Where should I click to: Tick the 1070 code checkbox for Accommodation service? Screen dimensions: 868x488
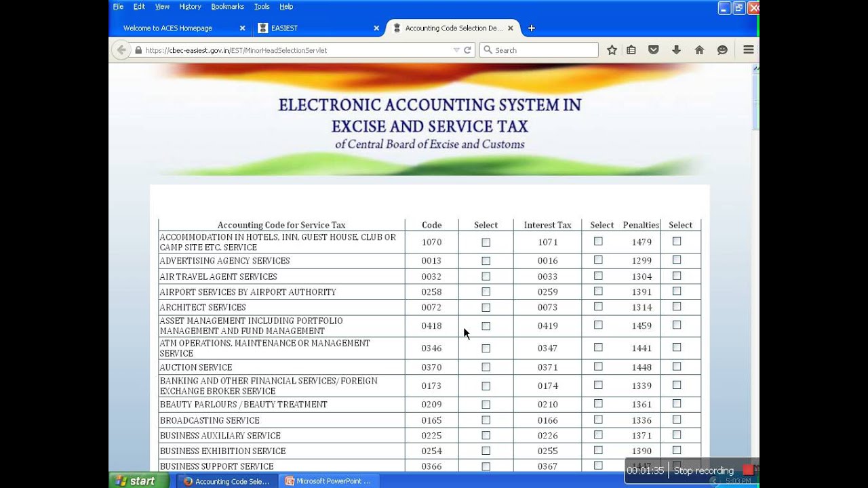[x=486, y=242]
